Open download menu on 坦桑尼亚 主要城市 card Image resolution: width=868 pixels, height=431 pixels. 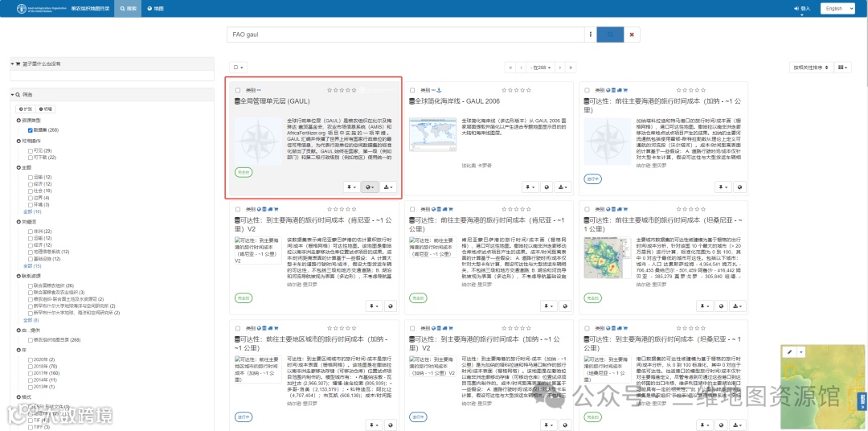738,306
